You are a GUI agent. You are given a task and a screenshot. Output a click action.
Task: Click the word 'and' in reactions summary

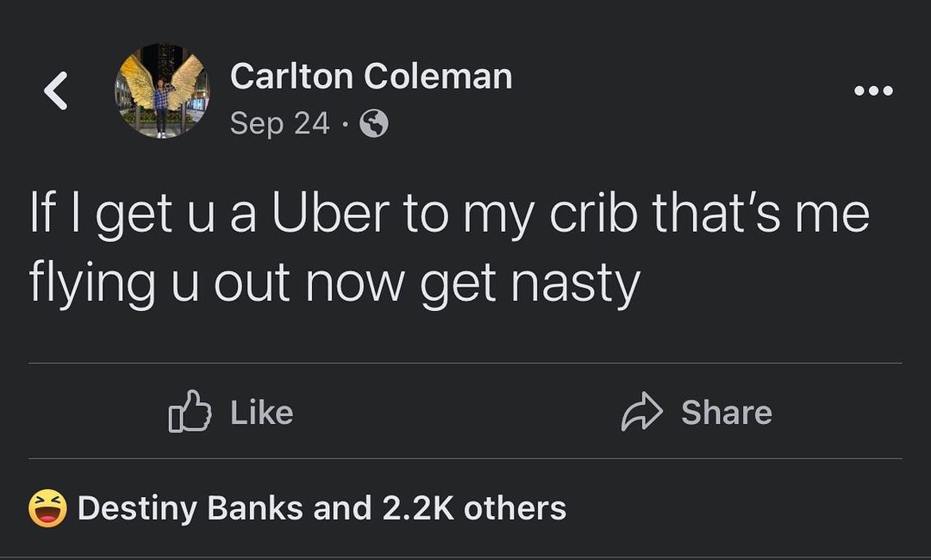point(340,507)
